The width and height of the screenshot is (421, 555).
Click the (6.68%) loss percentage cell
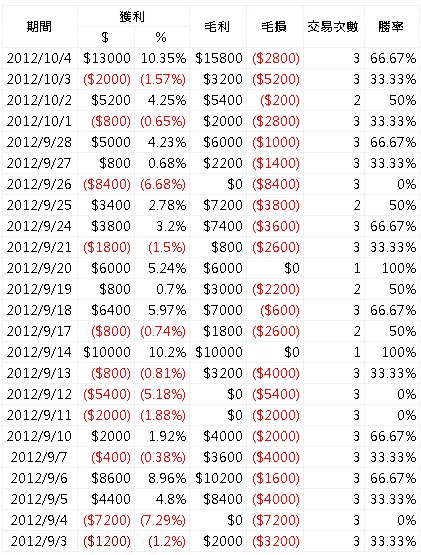click(x=163, y=184)
